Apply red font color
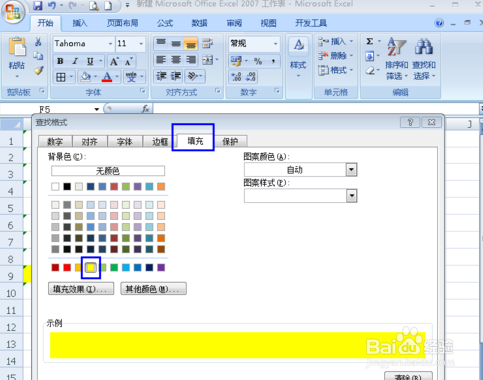The height and width of the screenshot is (380, 483). click(x=107, y=77)
